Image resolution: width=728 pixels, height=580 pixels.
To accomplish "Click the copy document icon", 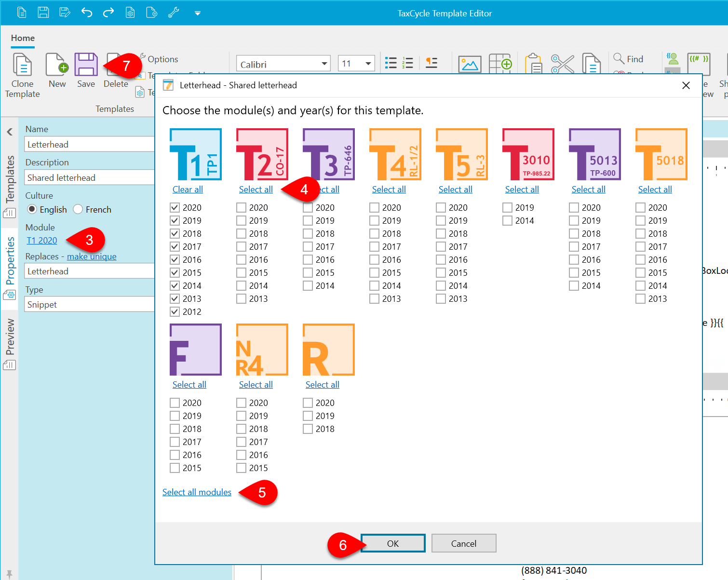I will coord(591,64).
